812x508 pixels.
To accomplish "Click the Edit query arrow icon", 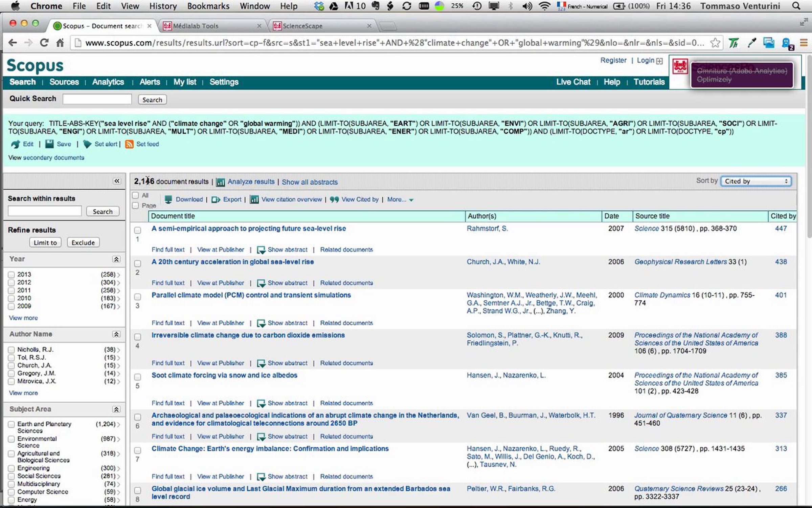I will [x=16, y=144].
